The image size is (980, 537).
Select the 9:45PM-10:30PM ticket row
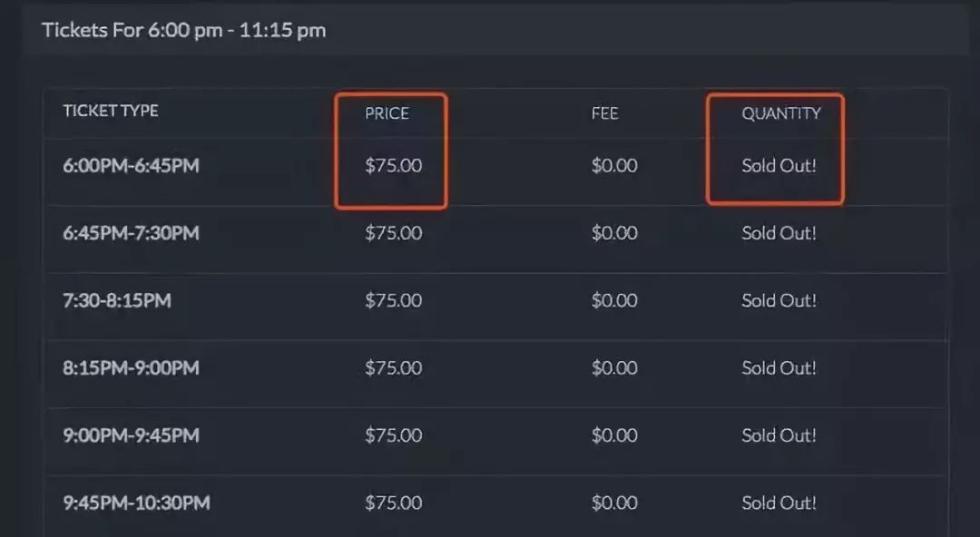[136, 503]
